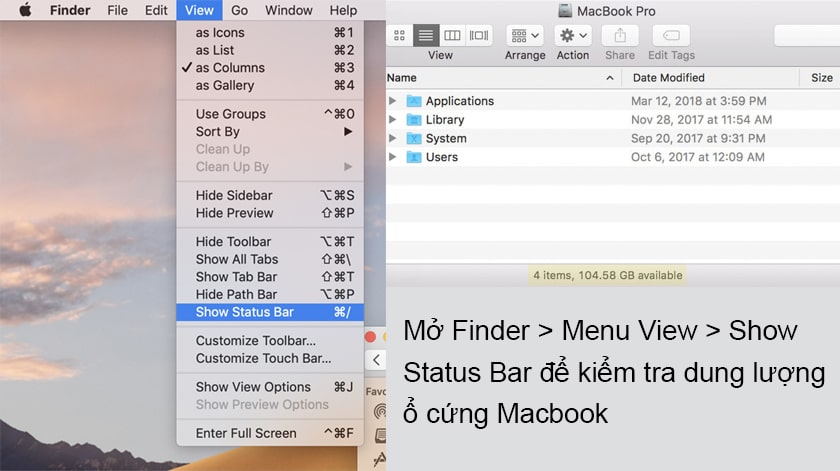Viewport: 840px width, 471px height.
Task: Open the Go menu
Action: pos(239,10)
